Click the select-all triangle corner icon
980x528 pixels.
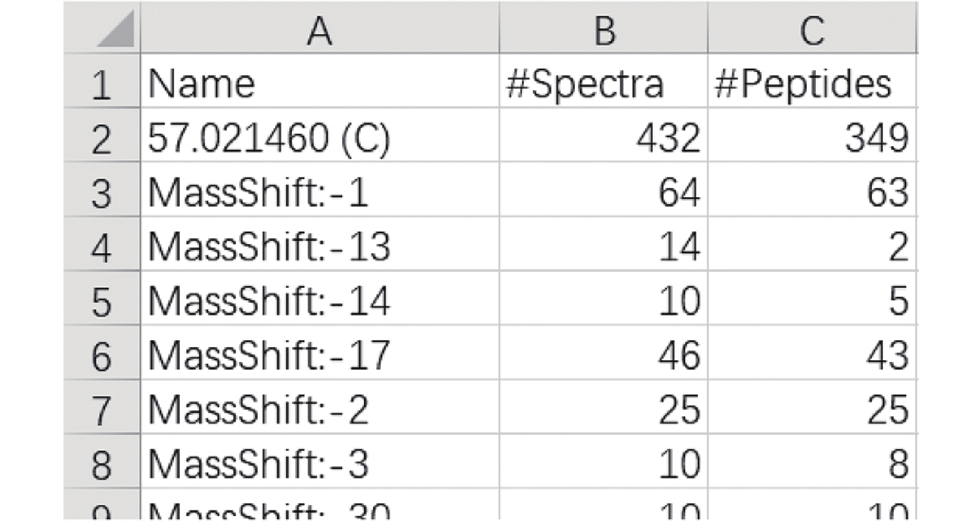click(x=115, y=29)
